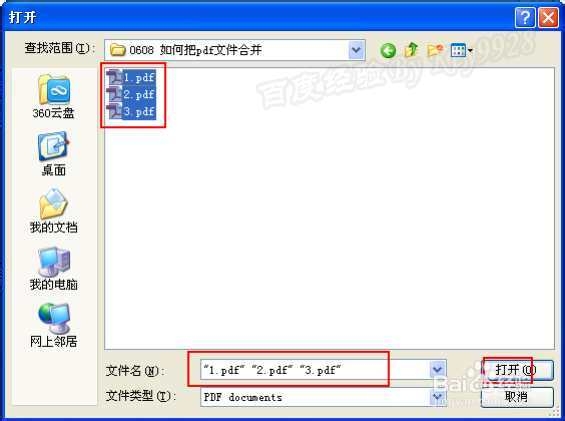This screenshot has width=565, height=421.
Task: Open 我的电脑 in the places bar
Action: pyautogui.click(x=53, y=269)
